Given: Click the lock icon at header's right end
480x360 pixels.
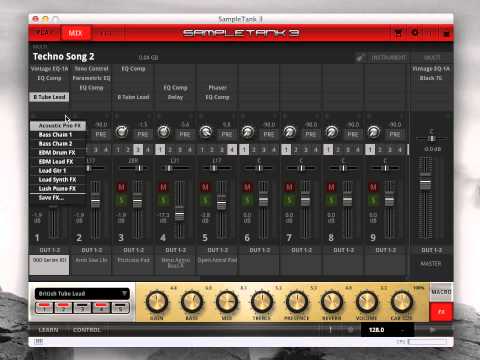Looking at the screenshot, I should click(446, 33).
